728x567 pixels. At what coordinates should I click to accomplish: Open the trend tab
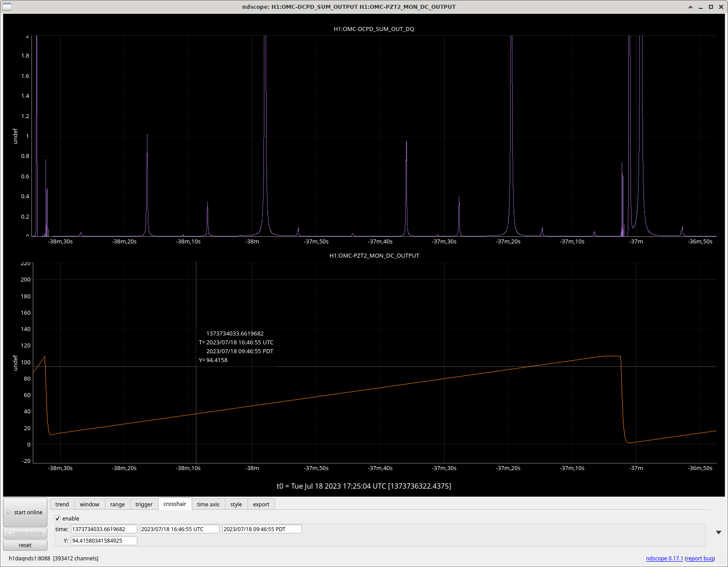point(62,504)
